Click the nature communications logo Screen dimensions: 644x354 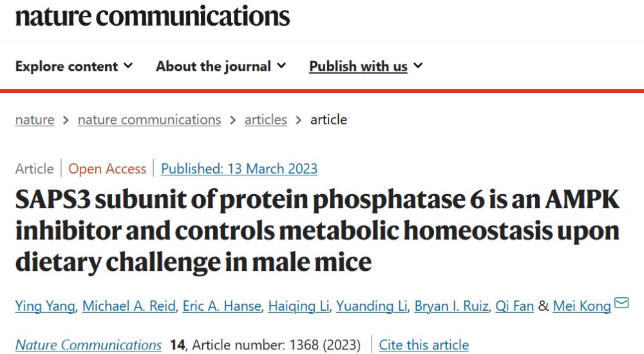pyautogui.click(x=153, y=16)
